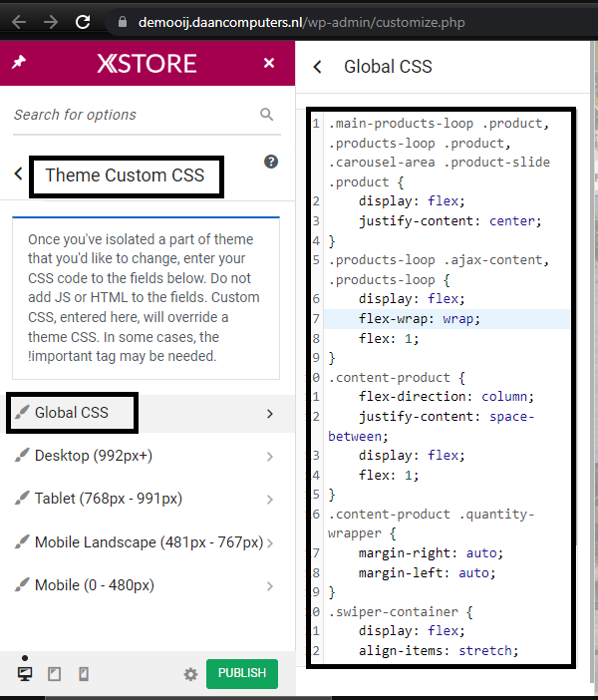Click the 'justify-content: center;' code line
The image size is (598, 700).
click(449, 221)
